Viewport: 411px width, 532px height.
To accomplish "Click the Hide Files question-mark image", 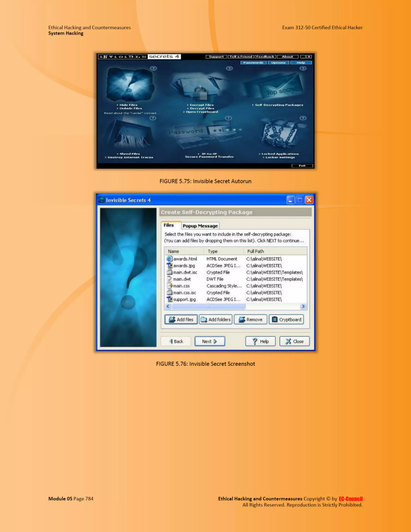I will [x=130, y=84].
